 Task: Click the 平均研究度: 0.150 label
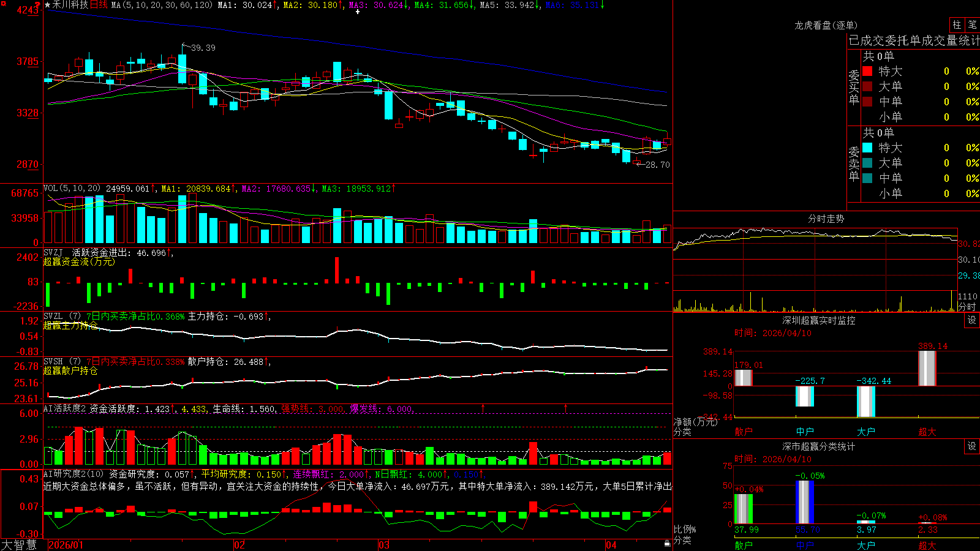pos(241,474)
